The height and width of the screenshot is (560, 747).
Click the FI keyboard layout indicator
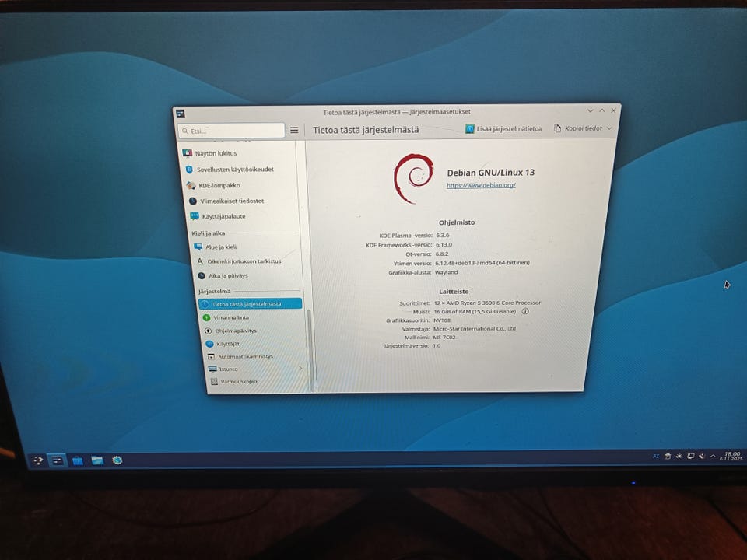pos(656,457)
